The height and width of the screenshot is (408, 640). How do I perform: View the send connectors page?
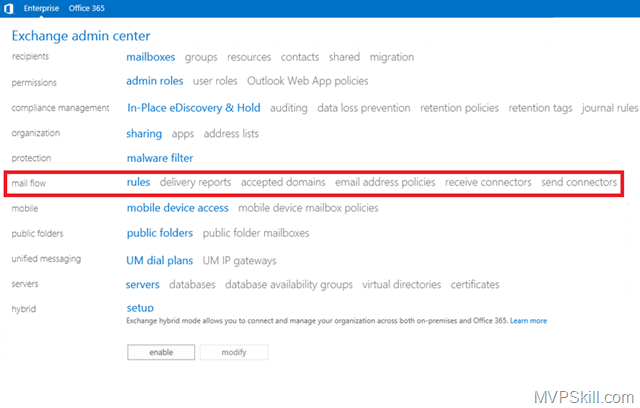point(579,183)
